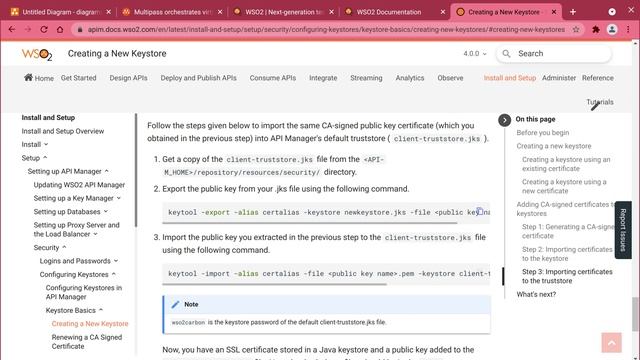
Task: Open Integrate nav item
Action: point(323,78)
